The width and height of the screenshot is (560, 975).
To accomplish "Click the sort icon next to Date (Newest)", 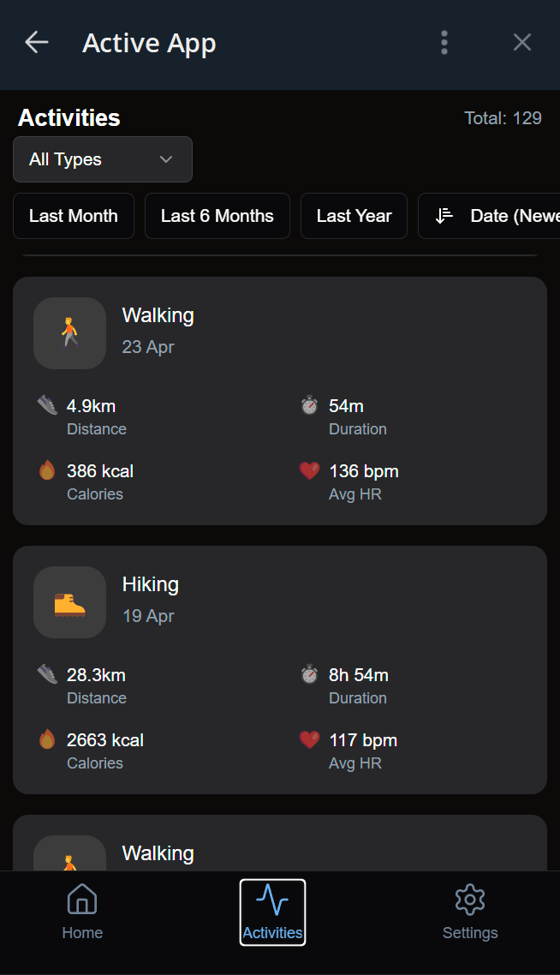I will (x=444, y=216).
